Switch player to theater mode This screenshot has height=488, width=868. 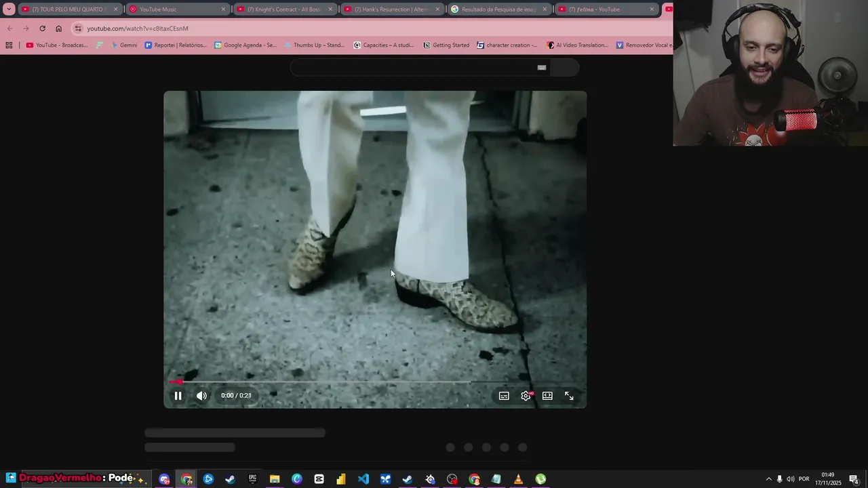[x=547, y=396]
